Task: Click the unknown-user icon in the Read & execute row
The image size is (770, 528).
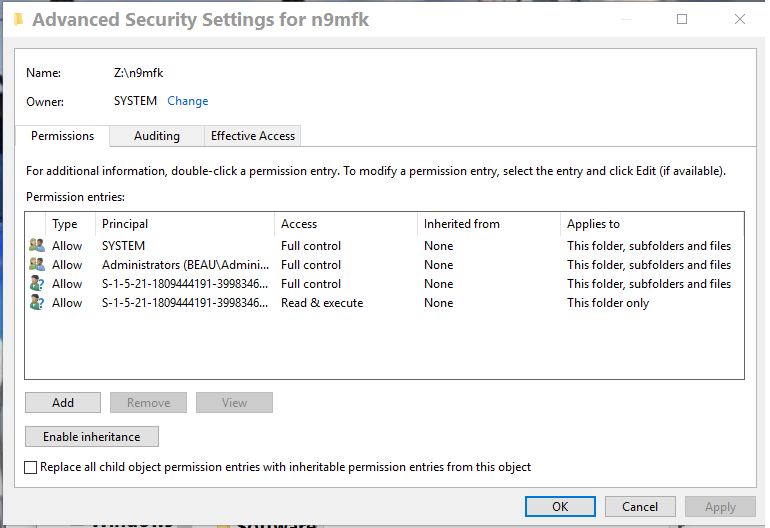Action: (x=37, y=303)
